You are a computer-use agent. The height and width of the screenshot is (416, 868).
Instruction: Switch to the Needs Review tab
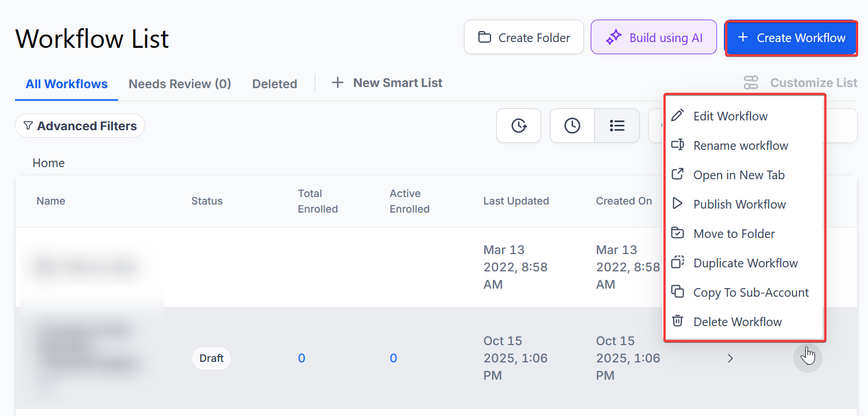pos(180,84)
